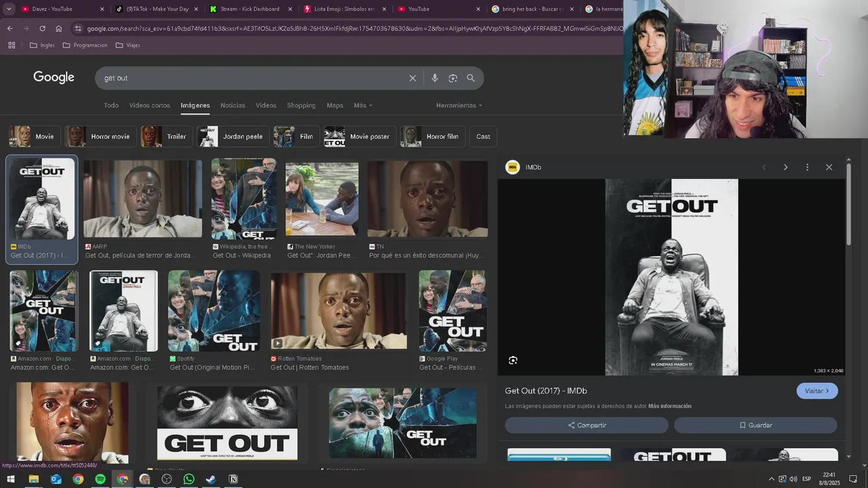Switch to the Todo results tab
This screenshot has width=868, height=488.
pos(111,106)
